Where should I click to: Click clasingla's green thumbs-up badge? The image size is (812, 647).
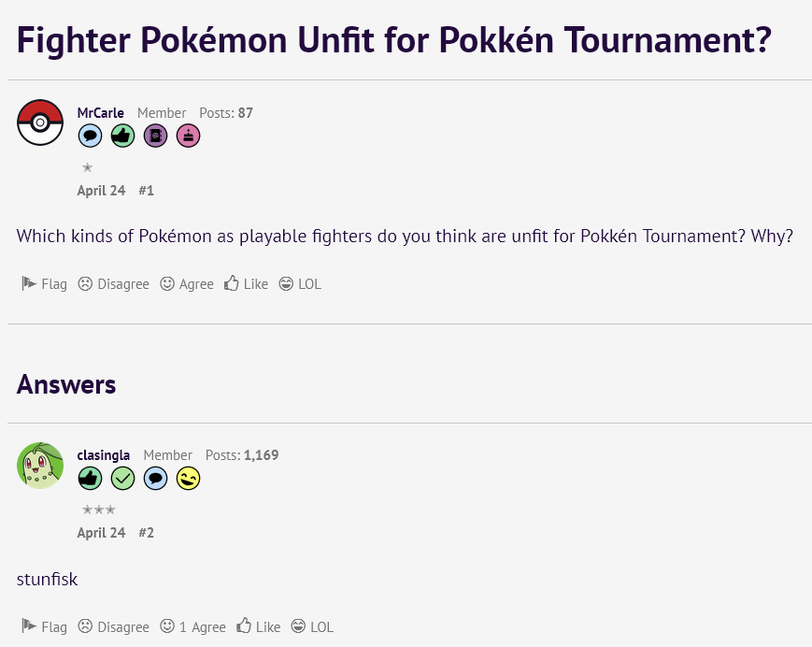(x=90, y=478)
